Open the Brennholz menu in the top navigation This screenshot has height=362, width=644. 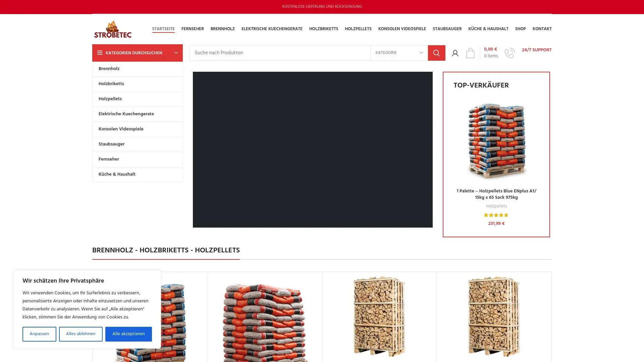click(x=222, y=29)
